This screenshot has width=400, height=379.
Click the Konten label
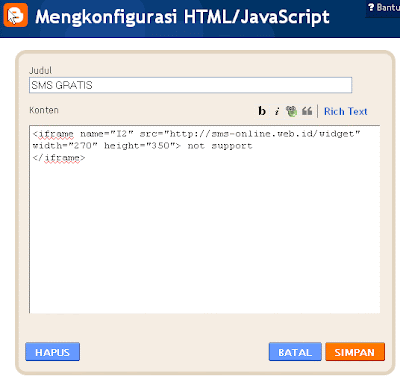tap(44, 110)
